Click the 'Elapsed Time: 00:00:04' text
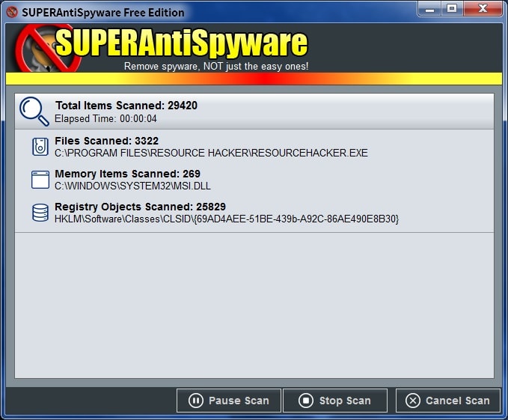This screenshot has height=420, width=508. click(x=105, y=118)
